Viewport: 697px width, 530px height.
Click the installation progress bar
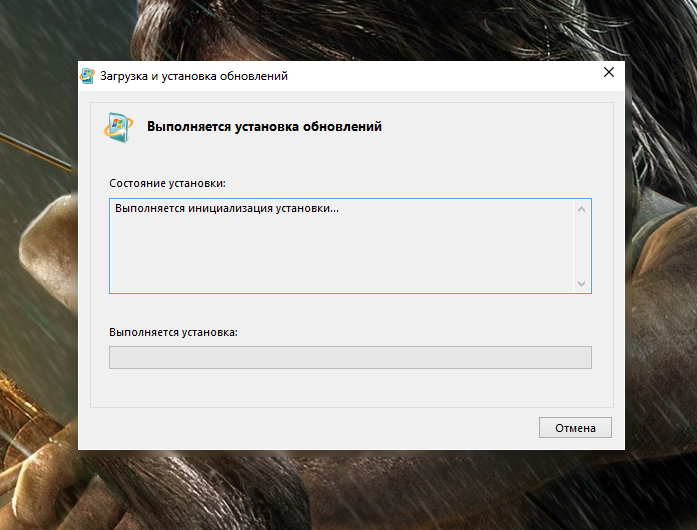(x=350, y=357)
